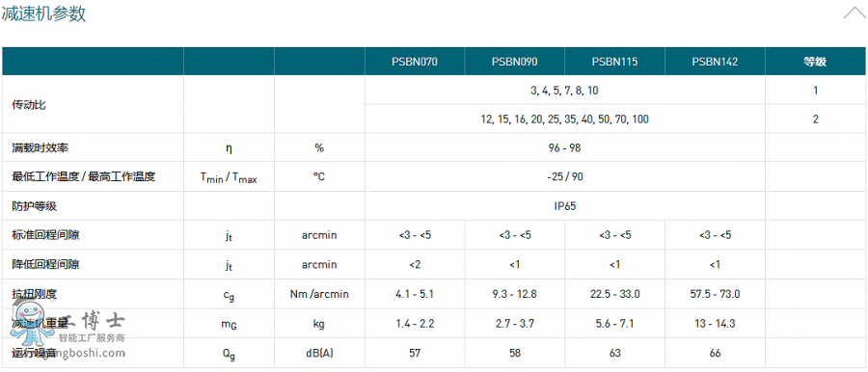
Task: Click the 减速机参数 section heading
Action: pos(43,13)
